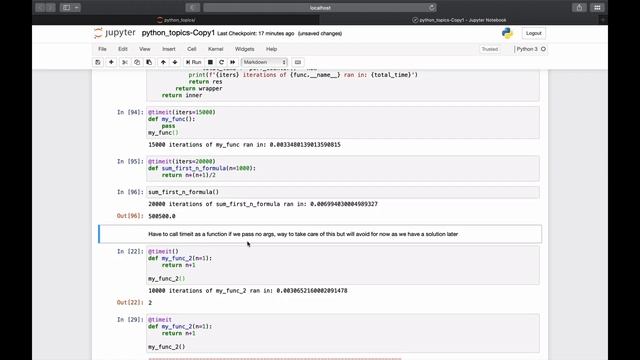640x360 pixels.
Task: Open the Cell menu
Action: [191, 49]
